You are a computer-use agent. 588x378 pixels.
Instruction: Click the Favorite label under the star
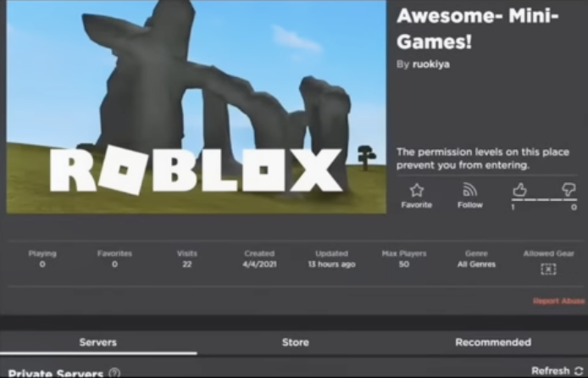tap(417, 205)
